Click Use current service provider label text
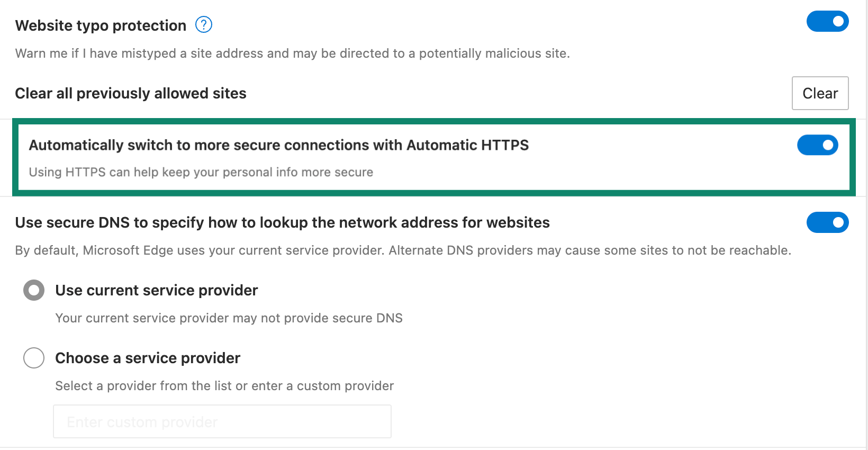 [x=156, y=290]
